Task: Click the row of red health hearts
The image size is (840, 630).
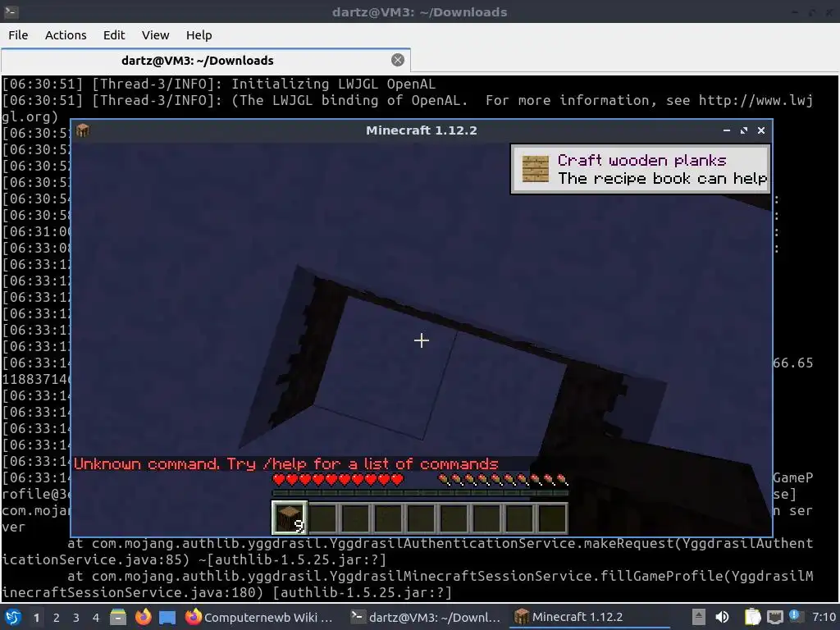Action: [337, 479]
